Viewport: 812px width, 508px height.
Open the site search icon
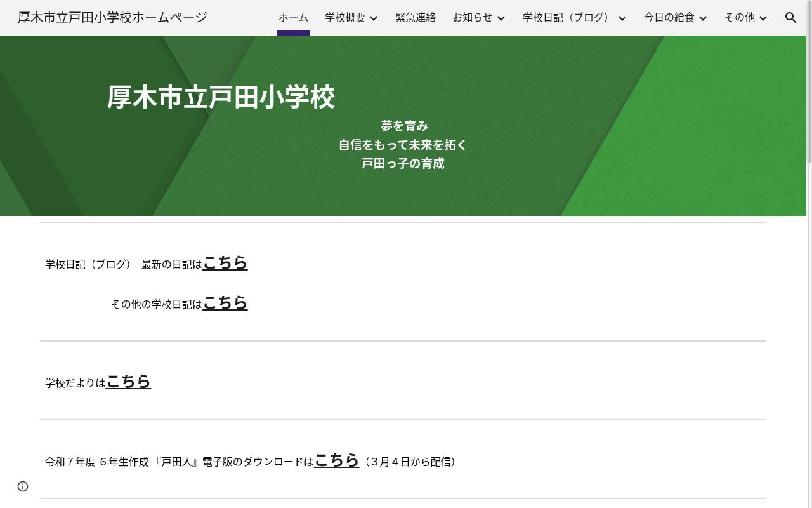pyautogui.click(x=790, y=18)
